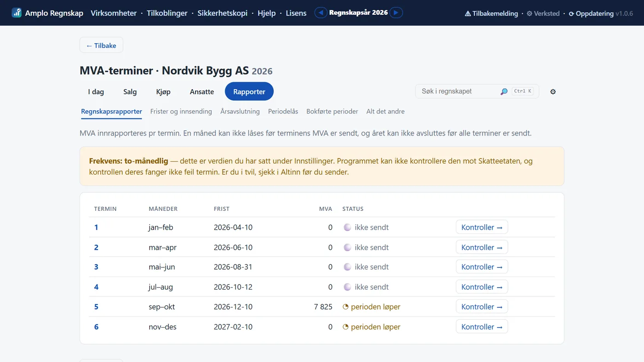Open the settings gear beside search

(x=553, y=91)
